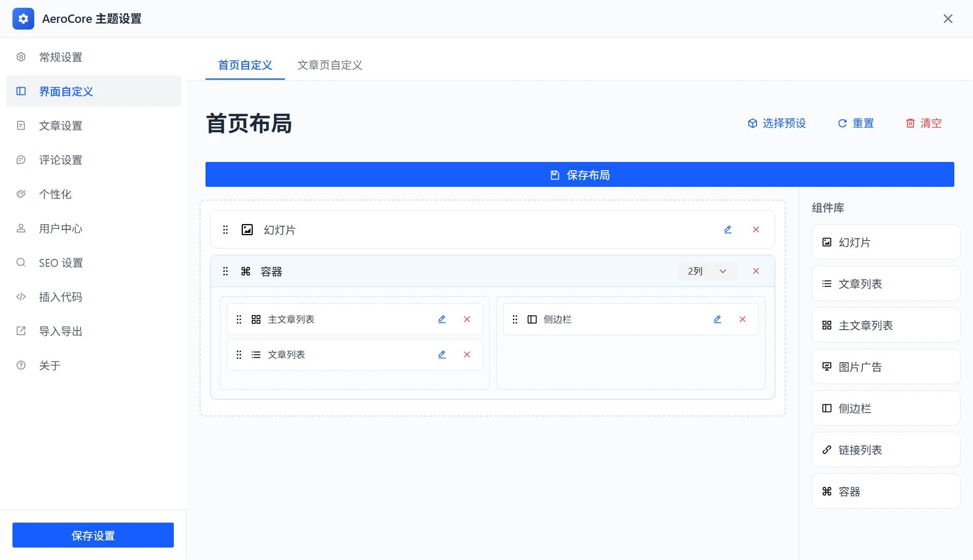Edit the 主文章列表 block using its pencil icon

coord(442,319)
